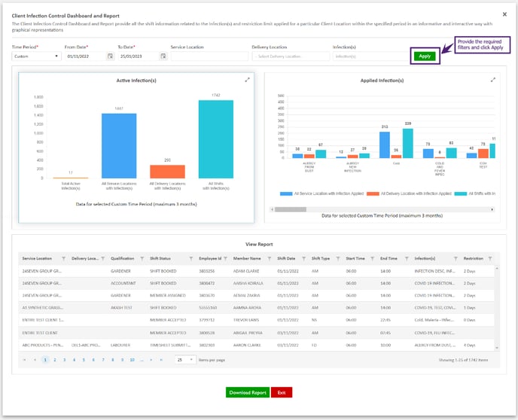Filter the Member Name column

point(269,258)
